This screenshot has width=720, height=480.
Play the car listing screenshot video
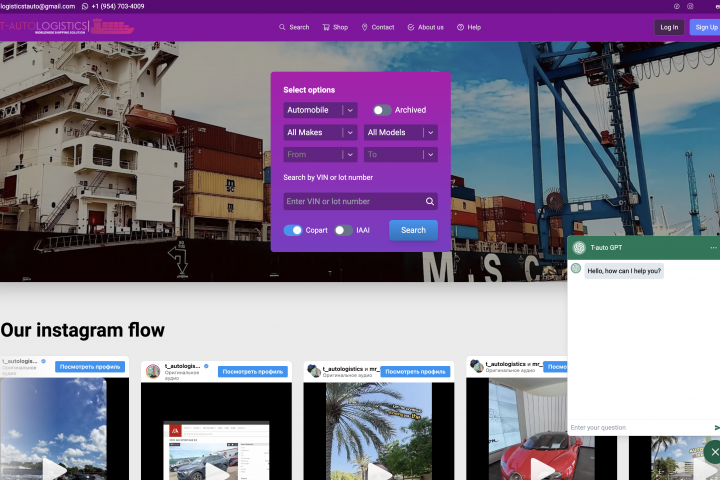click(216, 471)
